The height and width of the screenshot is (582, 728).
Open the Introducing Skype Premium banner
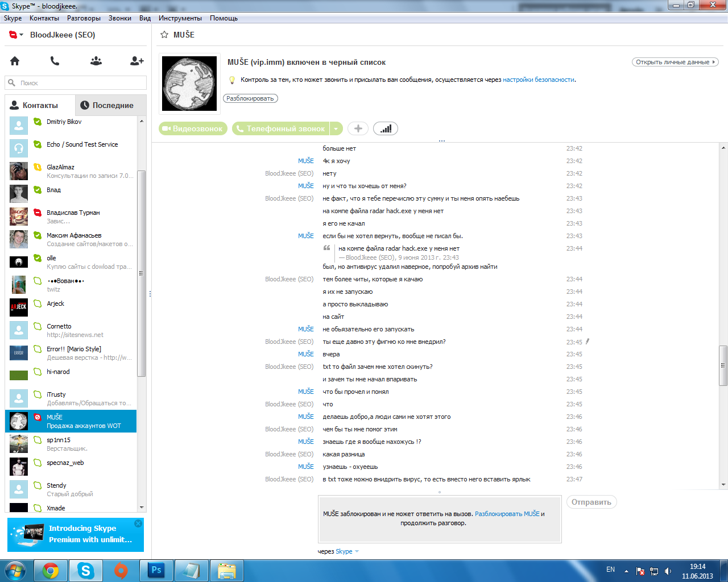coord(76,534)
